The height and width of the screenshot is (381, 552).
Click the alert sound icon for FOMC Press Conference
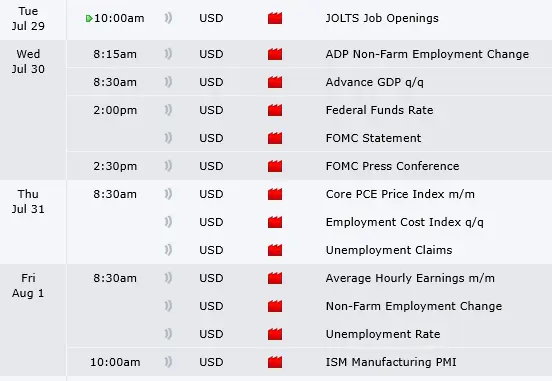click(168, 166)
